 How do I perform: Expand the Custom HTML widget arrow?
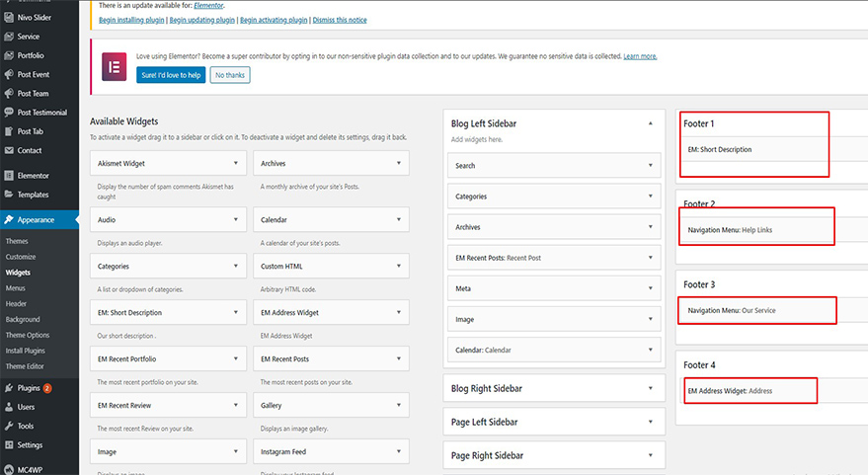pyautogui.click(x=397, y=266)
